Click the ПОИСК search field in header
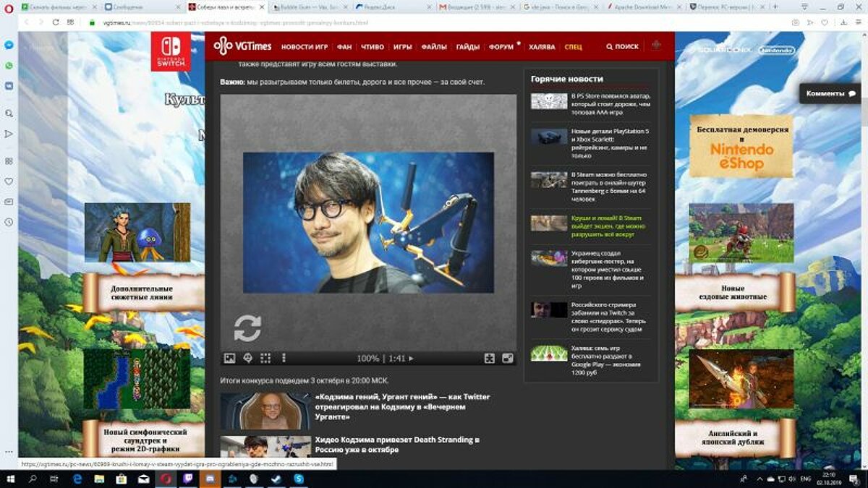Image resolution: width=868 pixels, height=488 pixels. tap(622, 47)
